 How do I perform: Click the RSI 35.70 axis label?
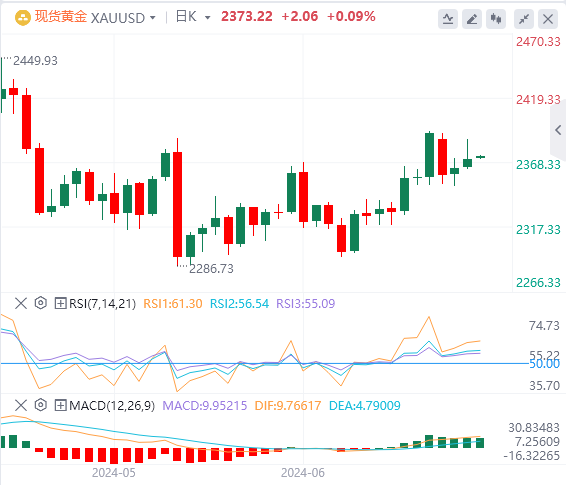(544, 386)
